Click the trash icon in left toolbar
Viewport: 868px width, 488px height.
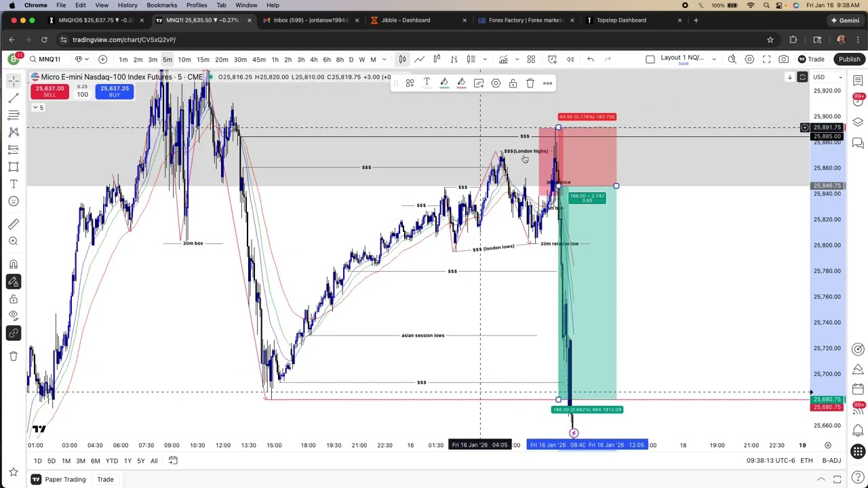click(14, 356)
